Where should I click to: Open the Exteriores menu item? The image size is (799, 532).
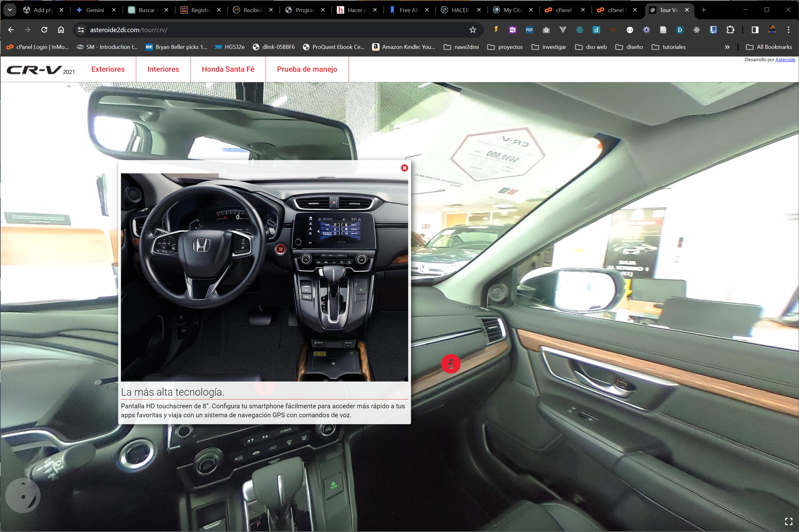pos(108,69)
